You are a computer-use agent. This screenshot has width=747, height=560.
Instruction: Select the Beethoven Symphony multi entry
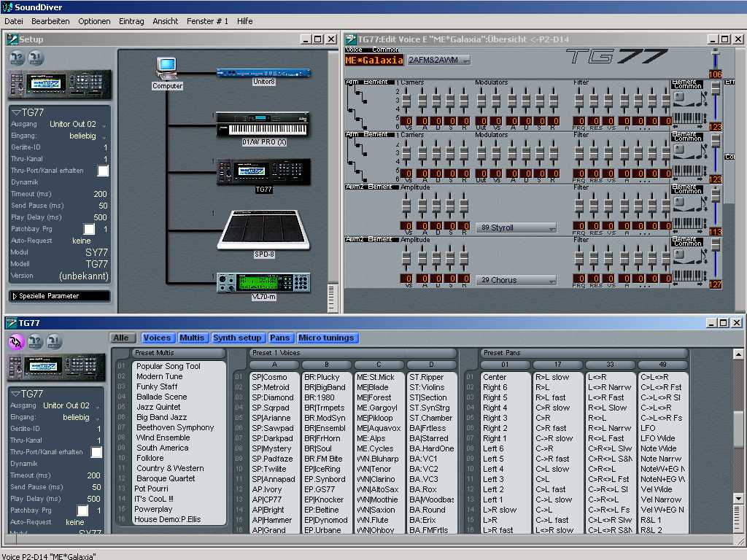[175, 427]
